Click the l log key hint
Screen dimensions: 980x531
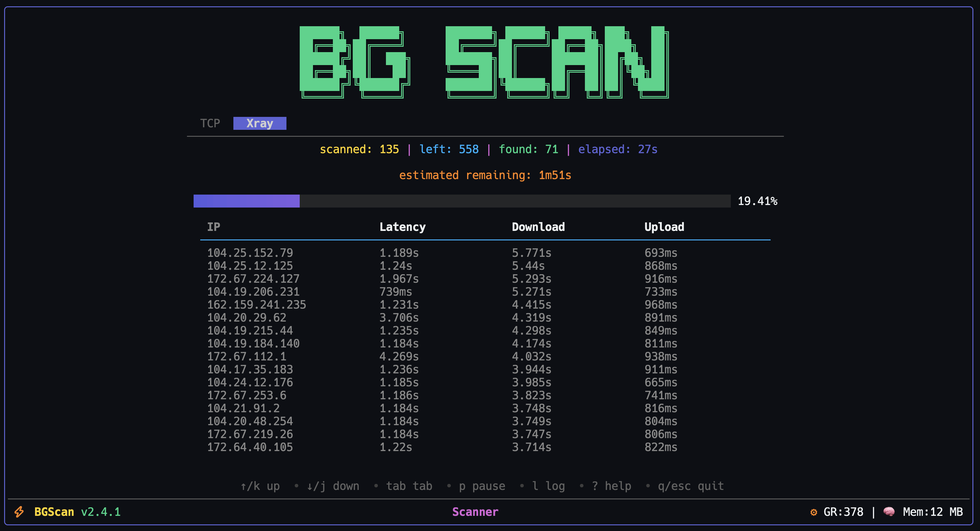tap(548, 486)
